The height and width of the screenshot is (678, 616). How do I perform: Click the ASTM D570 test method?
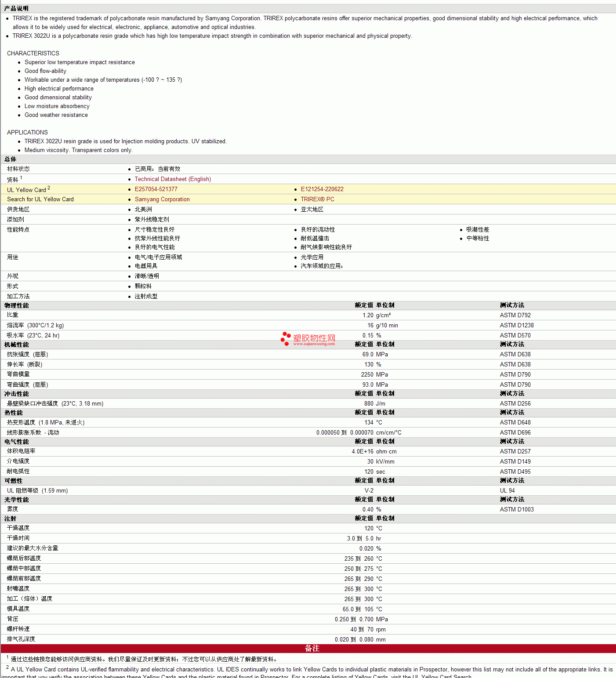click(x=515, y=336)
